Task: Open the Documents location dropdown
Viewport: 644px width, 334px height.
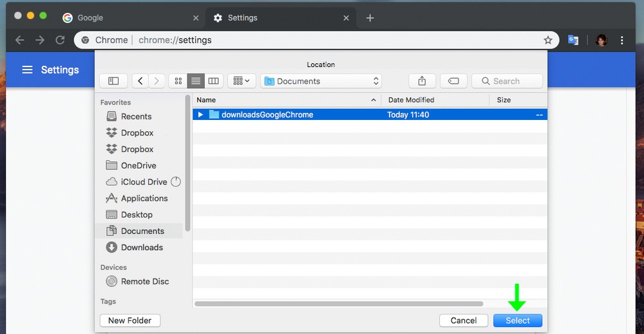Action: click(x=321, y=81)
